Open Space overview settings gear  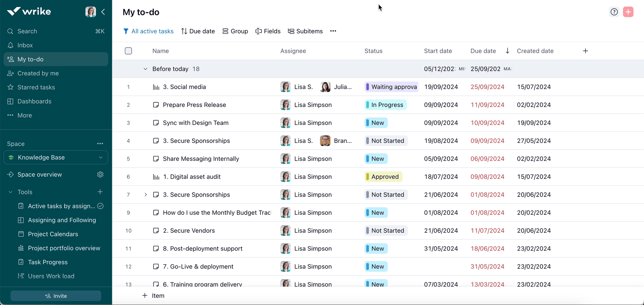pos(100,174)
